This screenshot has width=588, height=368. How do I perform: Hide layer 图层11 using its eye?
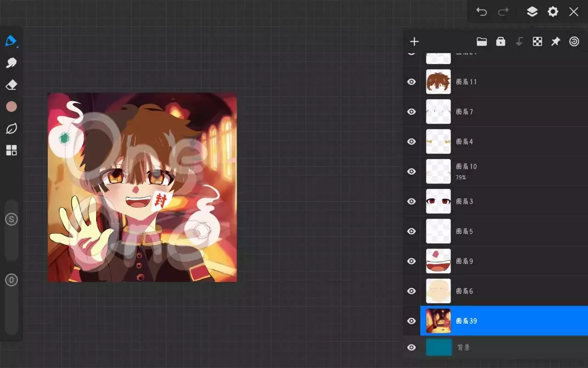(412, 82)
